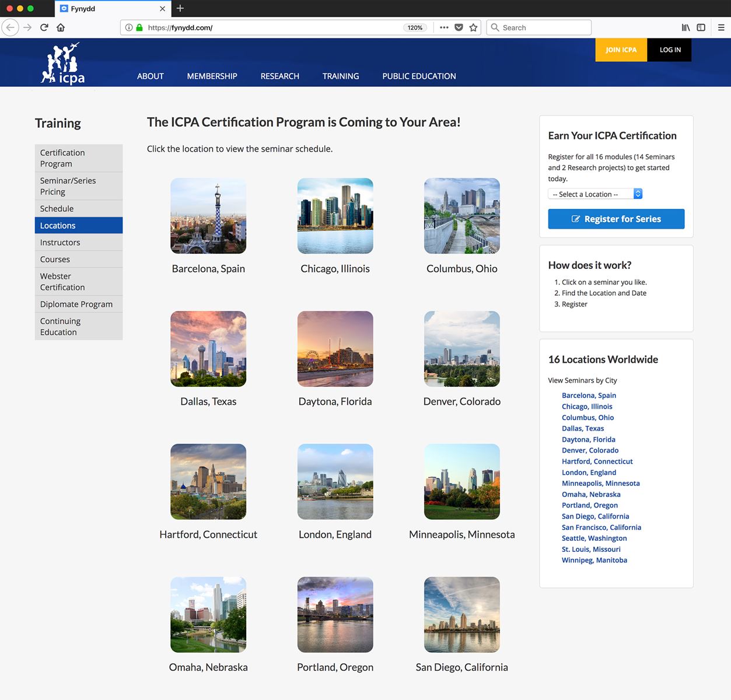Click Barcelona, Spain link in city list
The height and width of the screenshot is (700, 731).
589,395
